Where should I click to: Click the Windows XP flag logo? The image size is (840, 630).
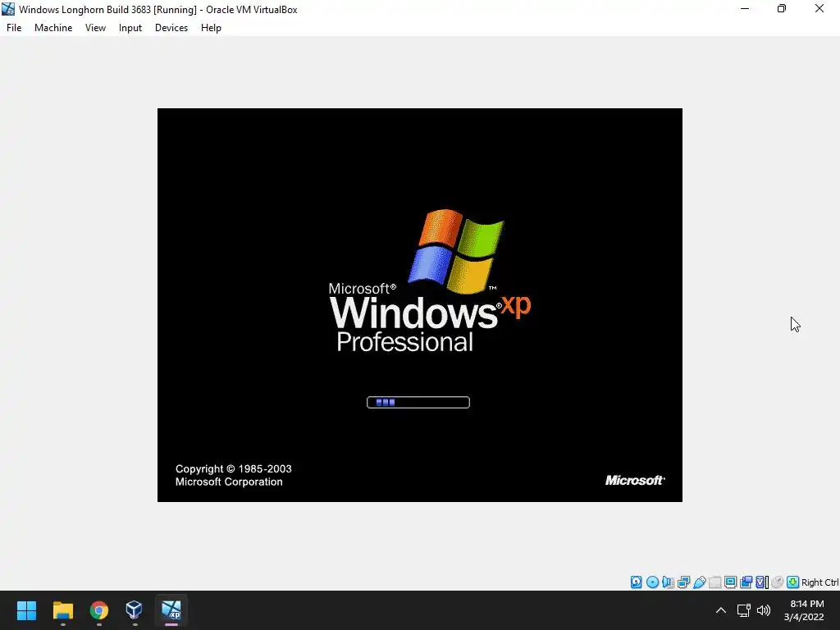[456, 251]
